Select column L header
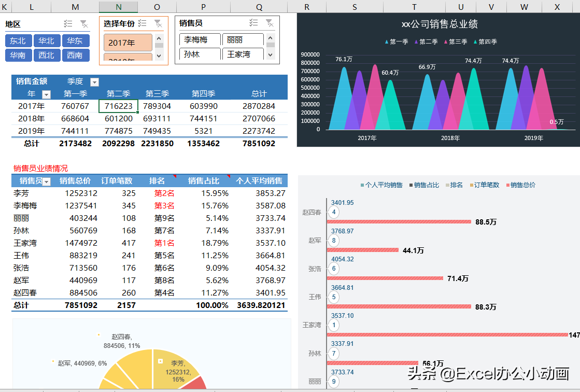Viewport: 580px width, 392px height. pos(32,7)
